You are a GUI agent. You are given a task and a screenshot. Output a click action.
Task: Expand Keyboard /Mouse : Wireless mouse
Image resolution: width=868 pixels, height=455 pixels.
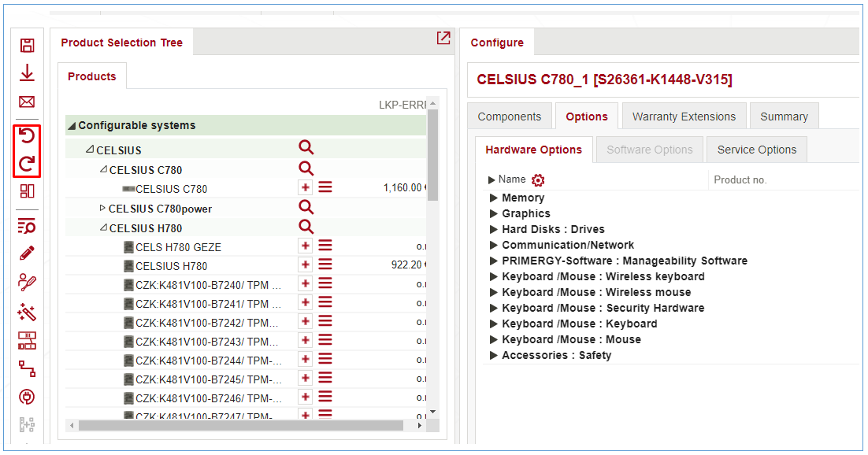494,292
